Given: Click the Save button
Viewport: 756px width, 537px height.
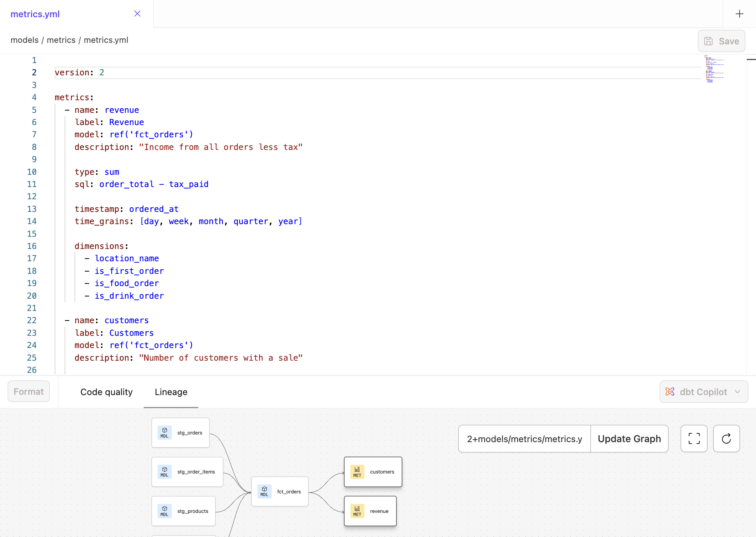Looking at the screenshot, I should click(x=721, y=41).
